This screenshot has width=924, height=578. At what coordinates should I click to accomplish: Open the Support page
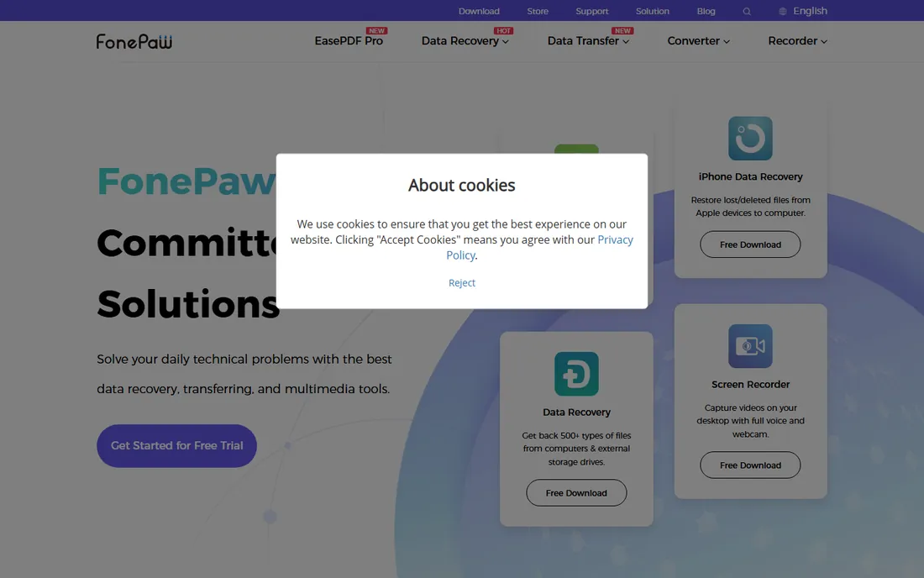(591, 11)
